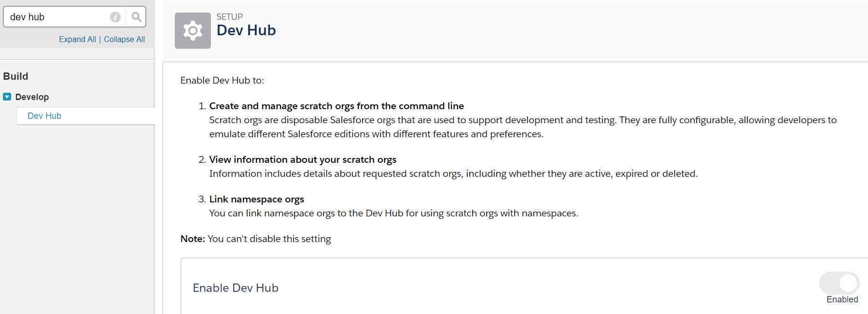This screenshot has height=314, width=868.
Task: Click 'Create and manage scratch orgs' heading
Action: click(x=336, y=106)
